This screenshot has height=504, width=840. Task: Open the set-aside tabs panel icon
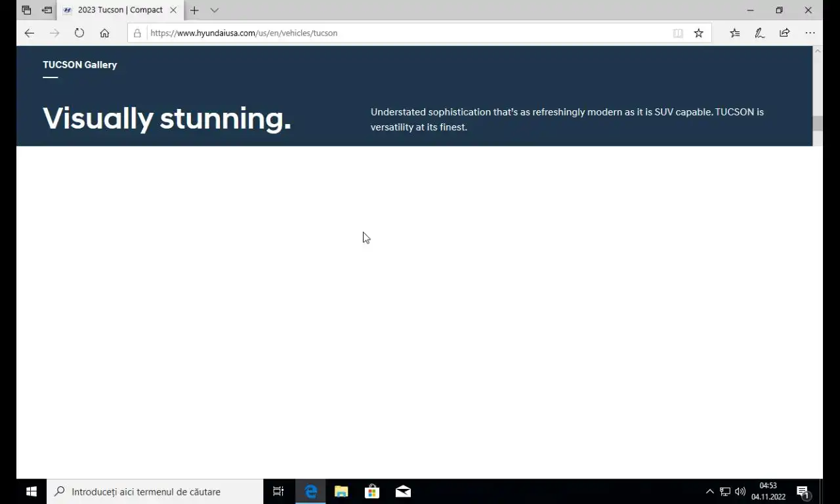coord(26,10)
